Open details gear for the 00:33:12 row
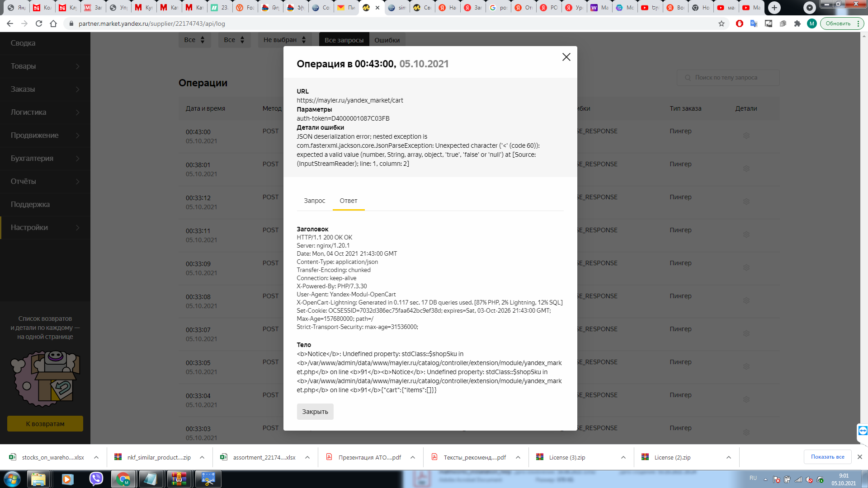868x488 pixels. click(x=746, y=202)
